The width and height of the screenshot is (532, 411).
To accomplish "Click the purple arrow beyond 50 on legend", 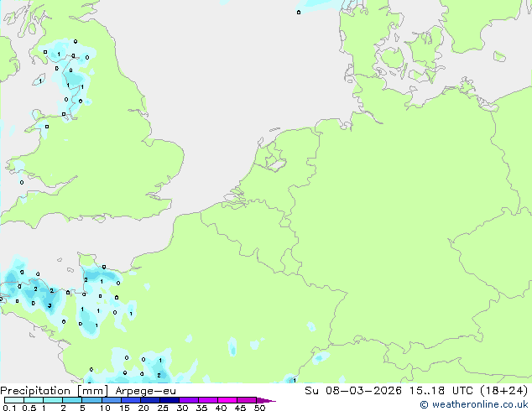I will [x=266, y=400].
